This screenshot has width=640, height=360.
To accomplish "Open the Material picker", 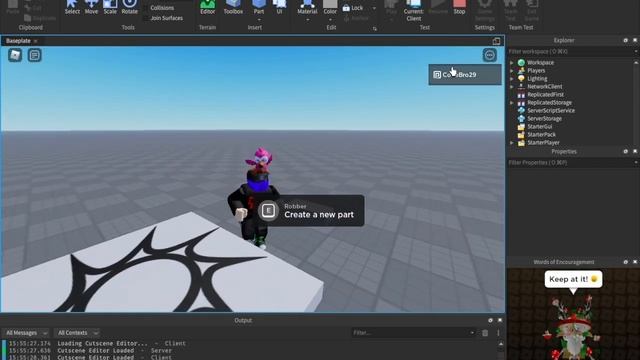I will click(307, 7).
